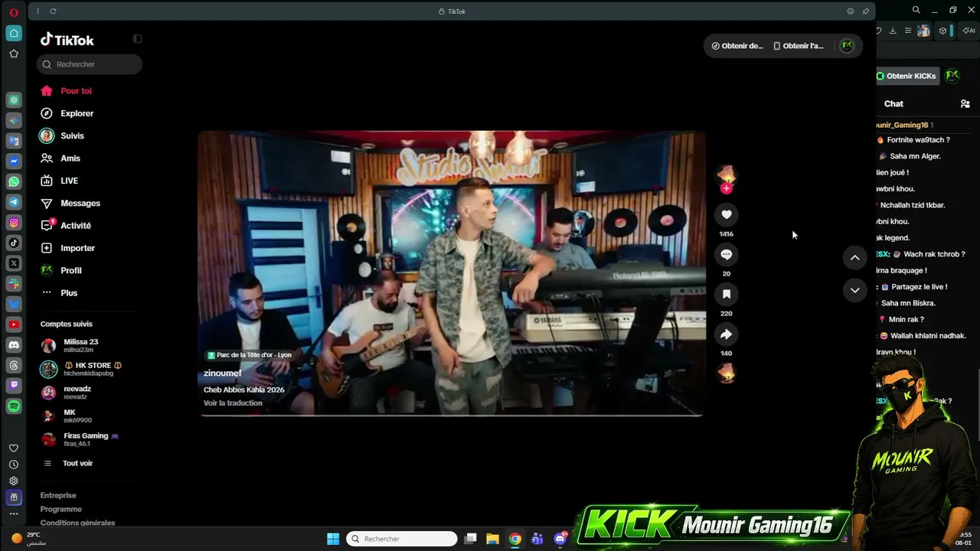The width and height of the screenshot is (980, 551).
Task: Reload the TikTok panel
Action: click(x=53, y=11)
